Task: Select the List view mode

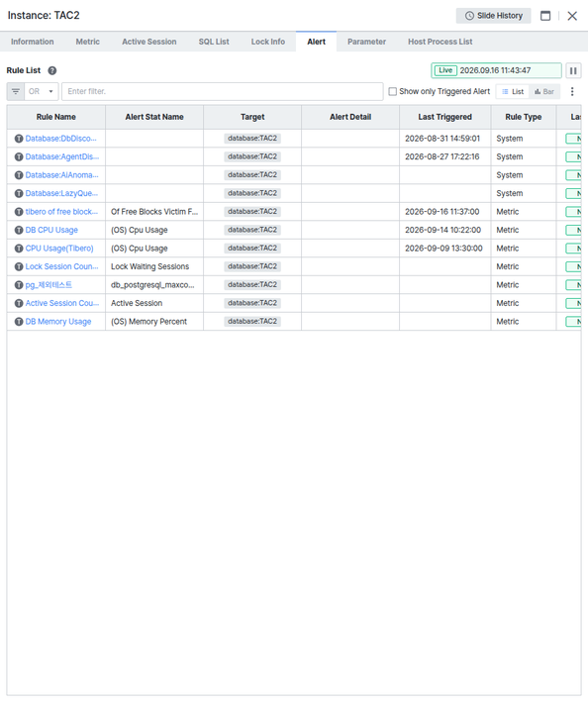Action: (x=513, y=91)
